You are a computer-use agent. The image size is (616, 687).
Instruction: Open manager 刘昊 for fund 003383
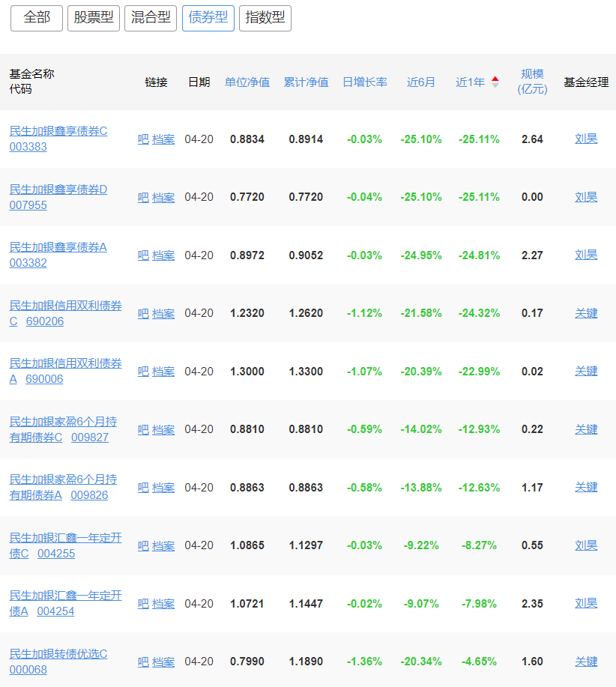586,139
